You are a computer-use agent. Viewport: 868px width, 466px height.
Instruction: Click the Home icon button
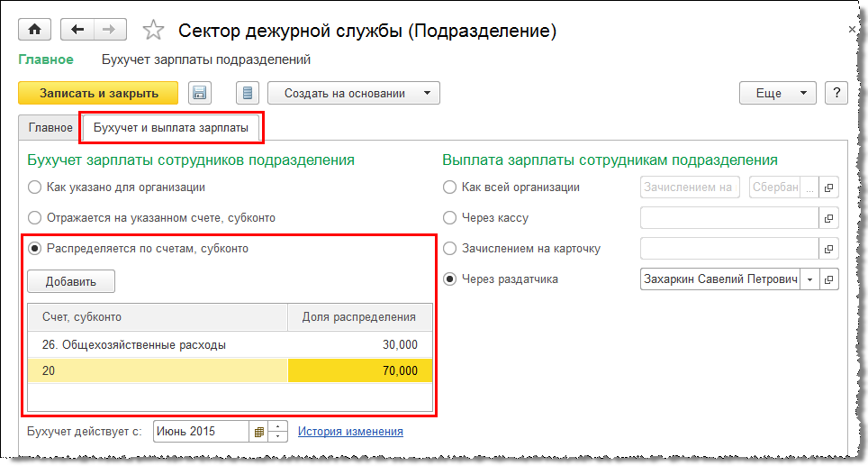point(35,30)
